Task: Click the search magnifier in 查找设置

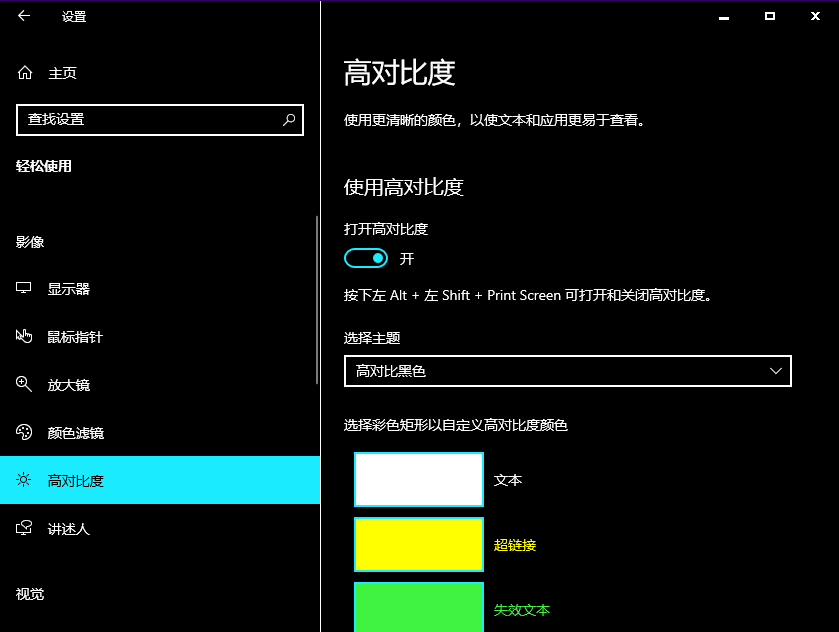Action: [x=289, y=119]
